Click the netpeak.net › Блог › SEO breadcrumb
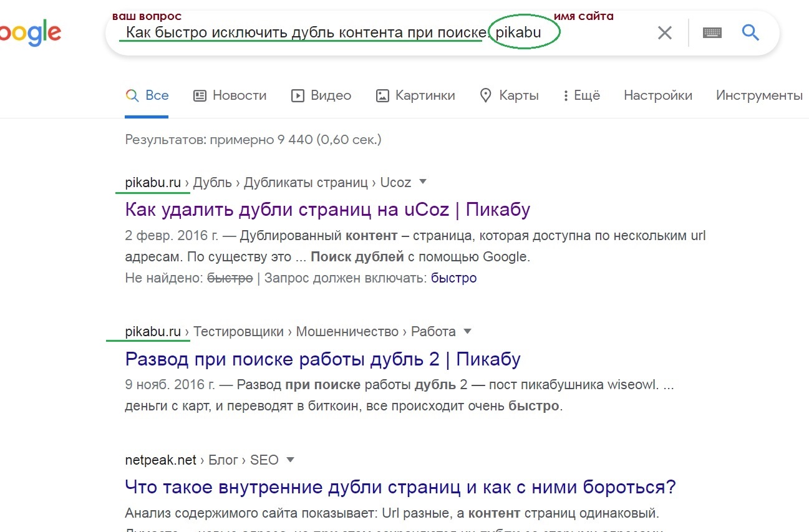Image resolution: width=809 pixels, height=532 pixels. point(201,460)
